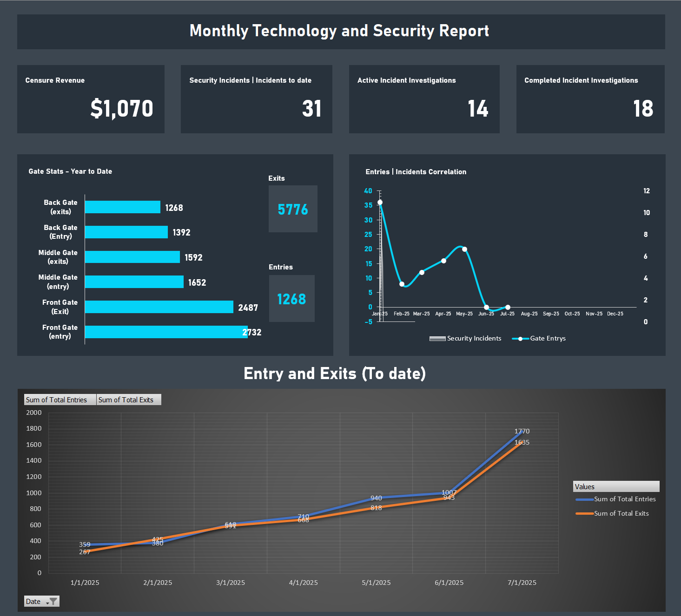The width and height of the screenshot is (681, 616).
Task: Click the Values legend field button
Action: click(x=616, y=486)
